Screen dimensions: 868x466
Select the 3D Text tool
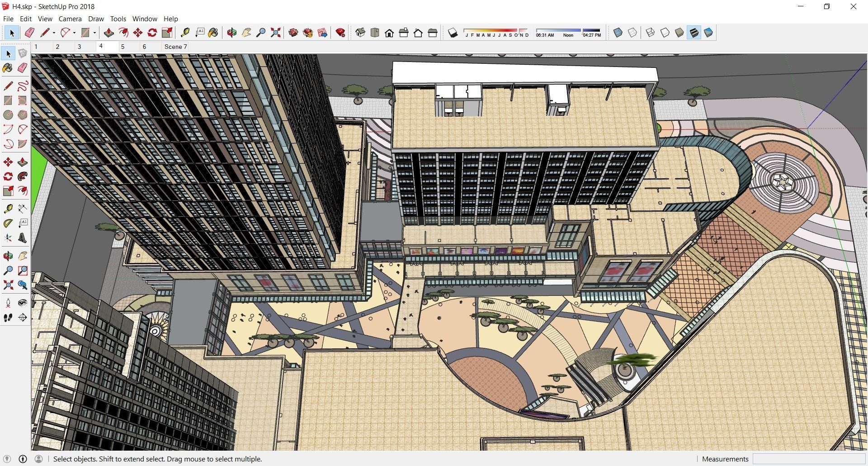22,238
